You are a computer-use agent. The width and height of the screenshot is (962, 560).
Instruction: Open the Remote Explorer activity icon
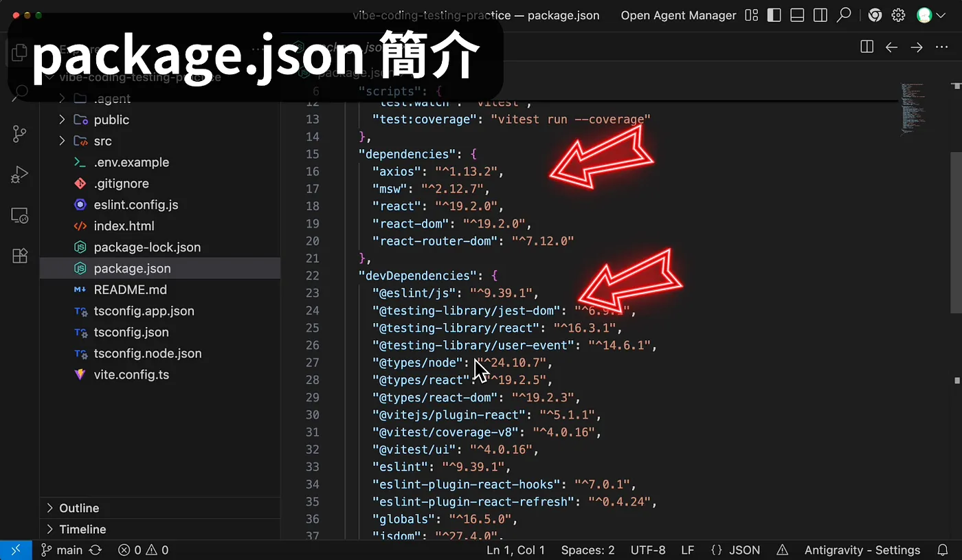pyautogui.click(x=19, y=216)
